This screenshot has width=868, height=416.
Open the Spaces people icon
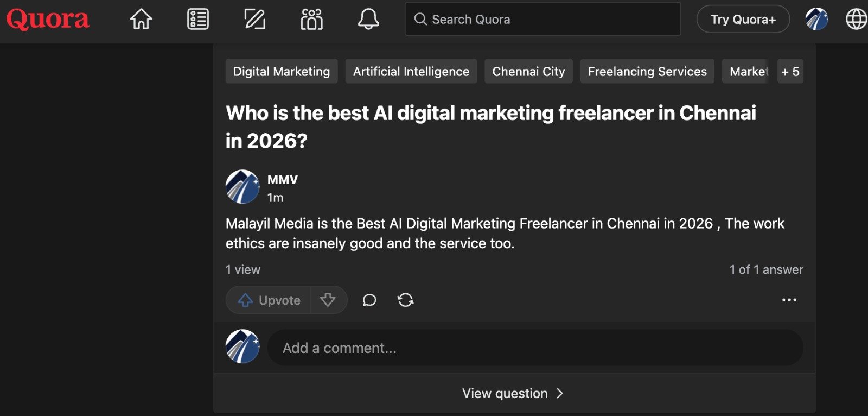coord(311,20)
